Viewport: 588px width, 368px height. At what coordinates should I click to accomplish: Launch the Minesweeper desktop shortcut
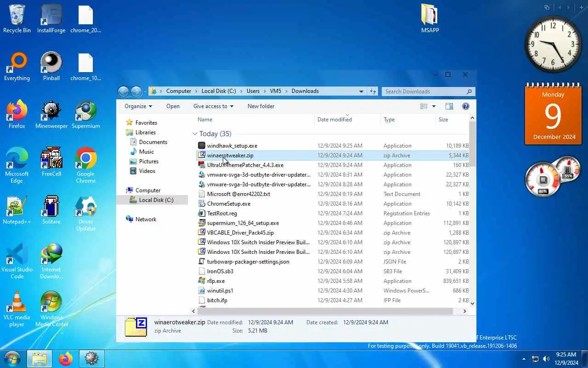(51, 114)
